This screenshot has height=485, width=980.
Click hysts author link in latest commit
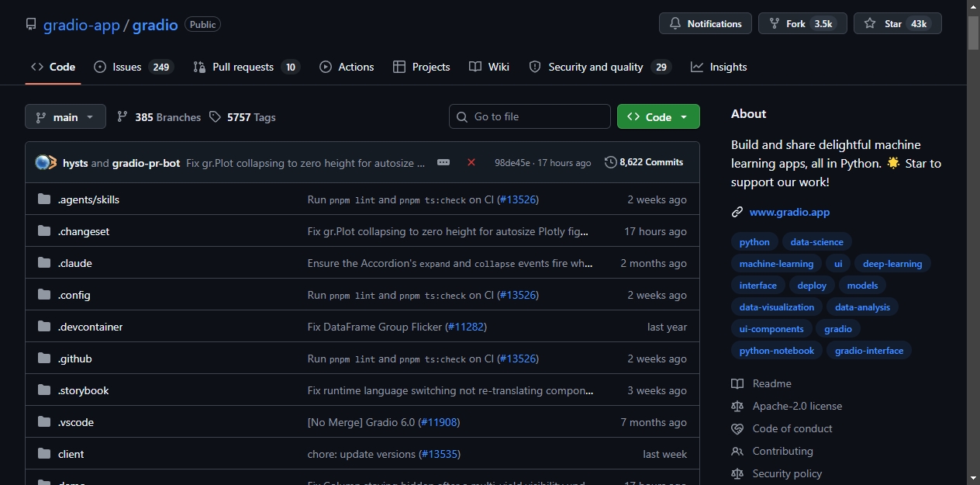(75, 163)
